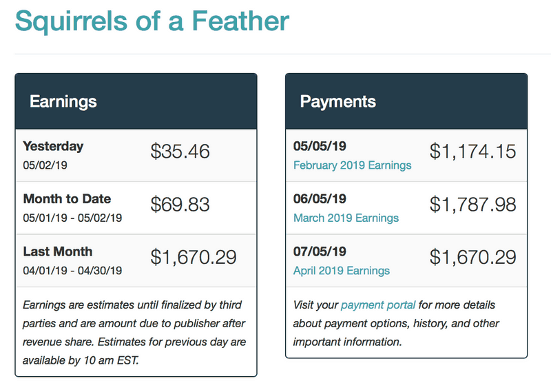Click the 05/05/19 payment date
Viewport: 551px width, 392px height.
(x=320, y=146)
